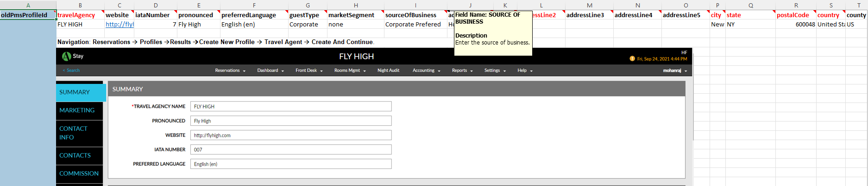Viewport: 868px width, 186px height.
Task: Select the country header cell
Action: [831, 15]
